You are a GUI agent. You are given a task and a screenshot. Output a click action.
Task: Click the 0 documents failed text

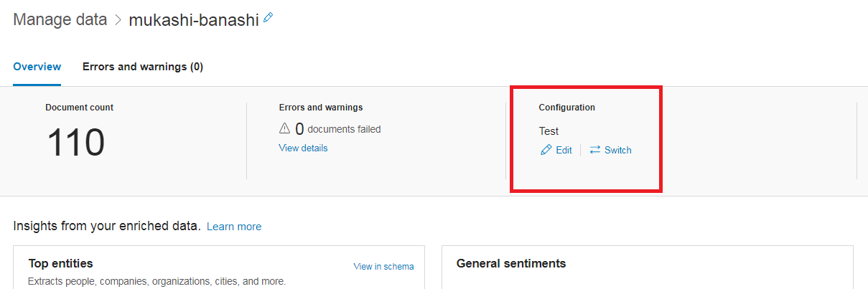[337, 129]
